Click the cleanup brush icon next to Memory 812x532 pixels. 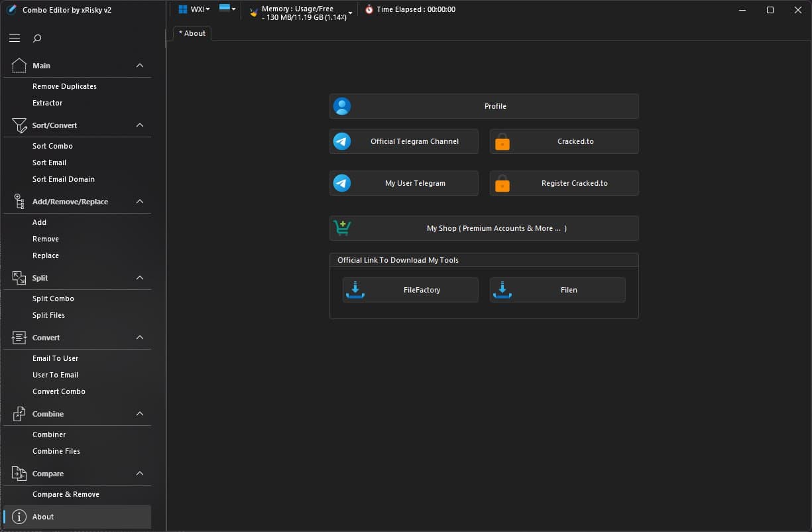pyautogui.click(x=253, y=12)
